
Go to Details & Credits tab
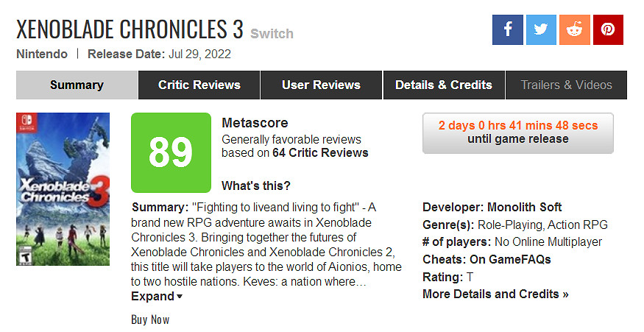[x=443, y=85]
